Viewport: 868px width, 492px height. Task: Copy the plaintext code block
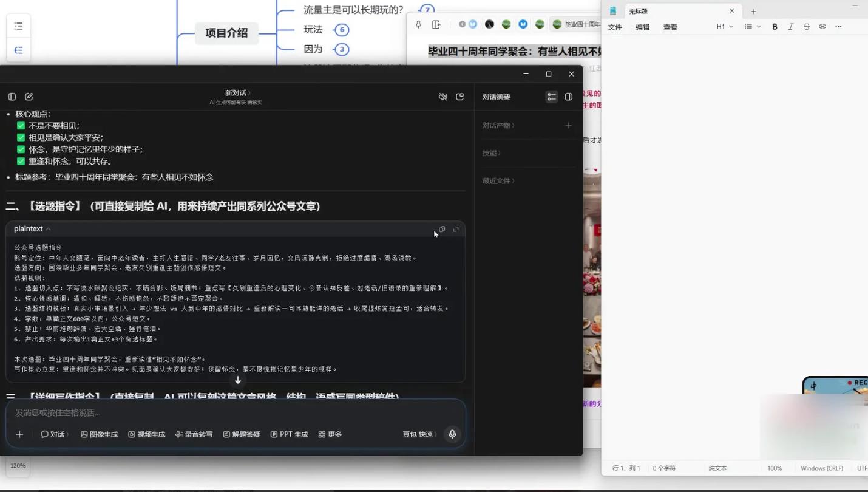tap(442, 229)
